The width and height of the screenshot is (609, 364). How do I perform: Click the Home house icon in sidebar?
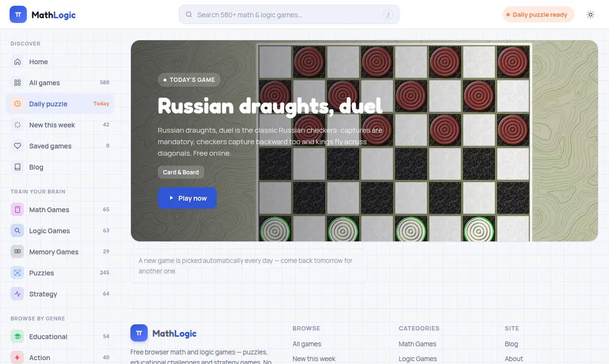18,62
